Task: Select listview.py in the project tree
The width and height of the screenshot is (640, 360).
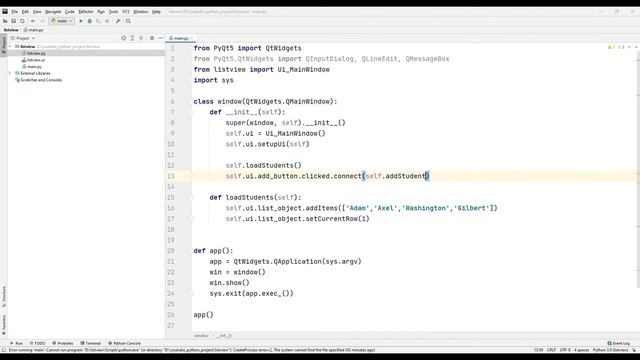Action: click(x=36, y=53)
